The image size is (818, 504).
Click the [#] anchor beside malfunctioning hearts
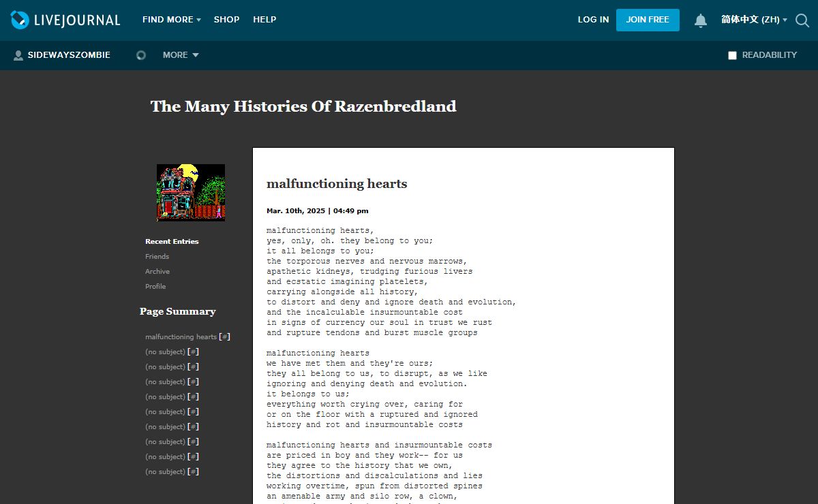[x=225, y=337]
